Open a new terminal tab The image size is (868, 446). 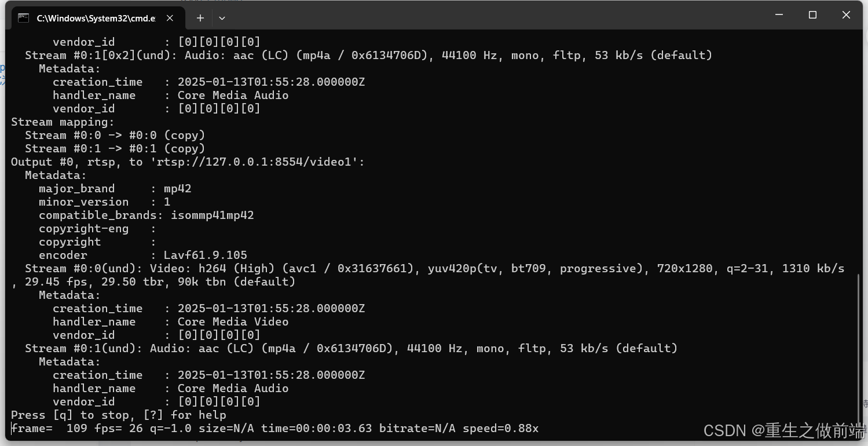pos(200,18)
